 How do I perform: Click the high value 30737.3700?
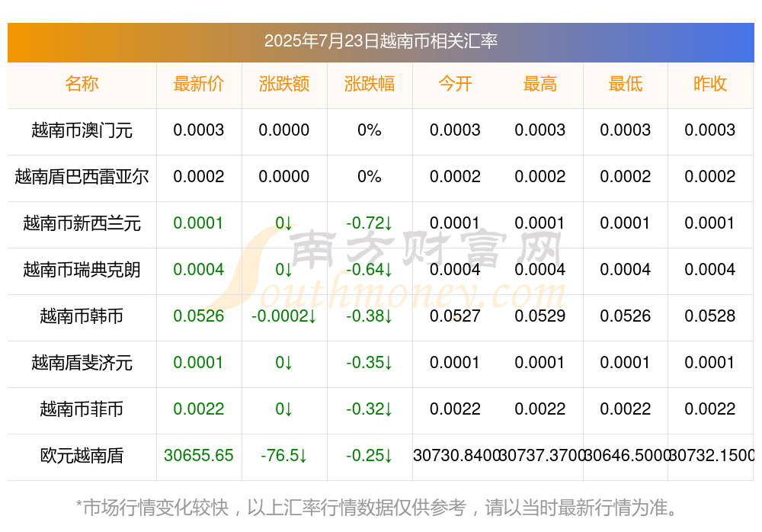click(x=541, y=456)
